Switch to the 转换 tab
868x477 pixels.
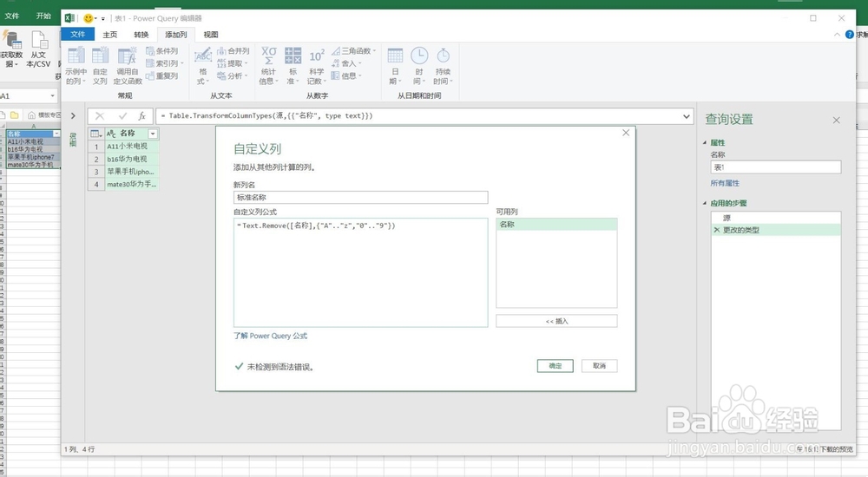tap(141, 35)
